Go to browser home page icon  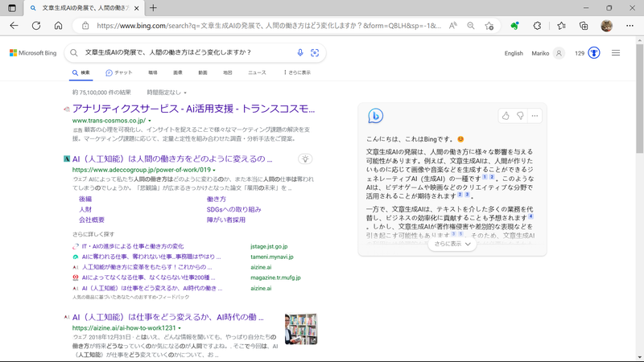coord(58,26)
